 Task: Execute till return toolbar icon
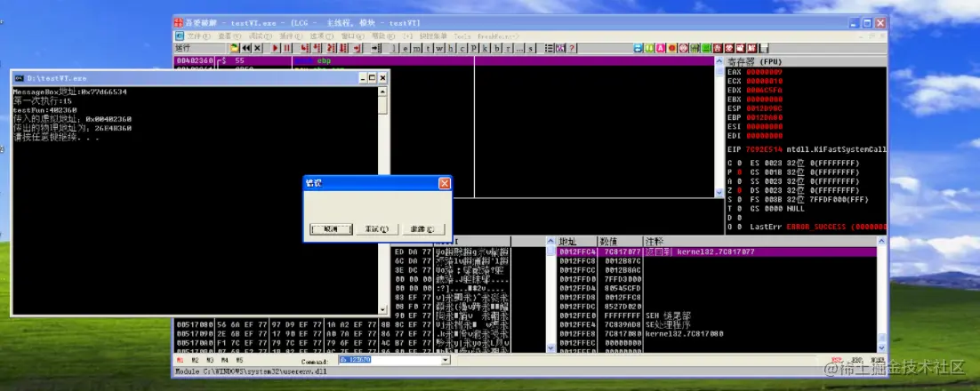(x=357, y=48)
